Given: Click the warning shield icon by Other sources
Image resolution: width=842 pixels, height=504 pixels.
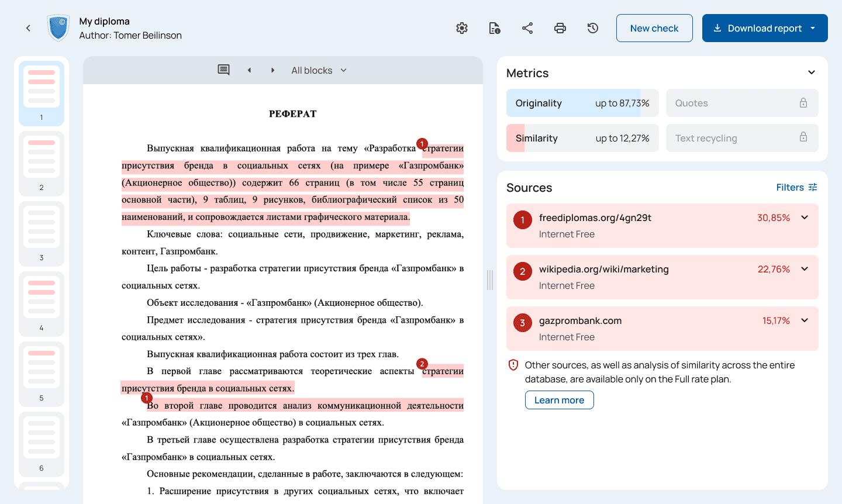Looking at the screenshot, I should click(513, 365).
